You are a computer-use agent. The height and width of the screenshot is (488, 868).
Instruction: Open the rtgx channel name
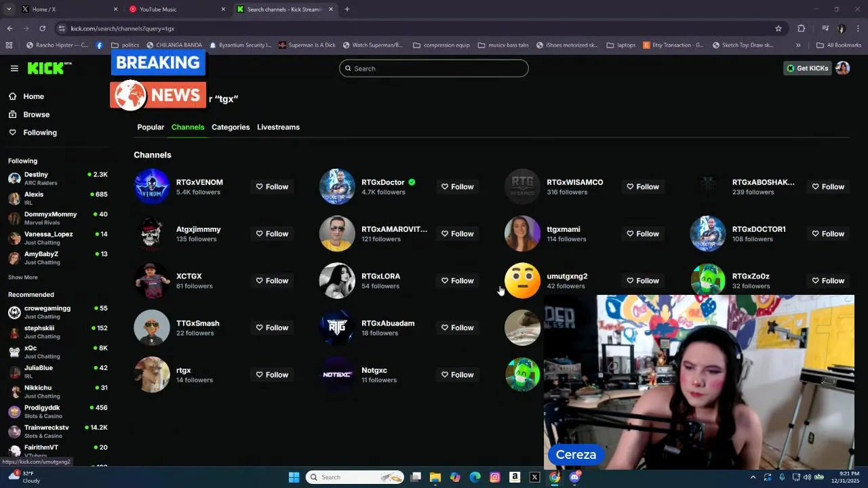(183, 370)
